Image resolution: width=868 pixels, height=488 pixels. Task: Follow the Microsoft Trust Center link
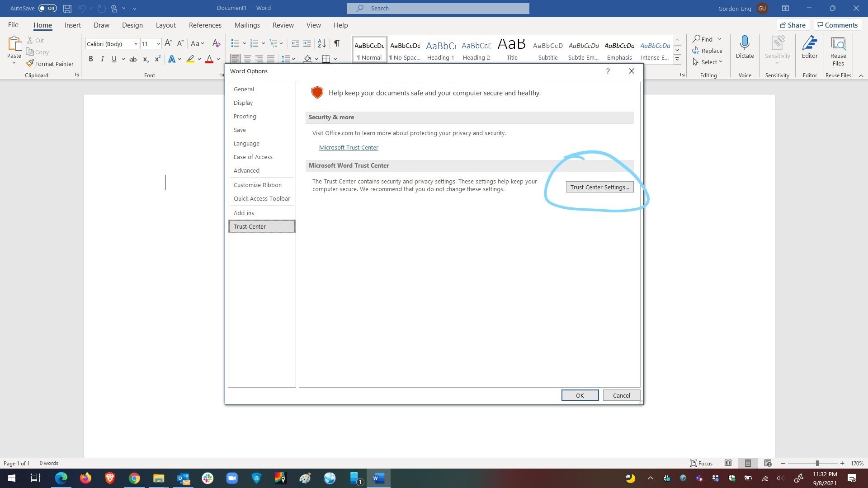[349, 147]
